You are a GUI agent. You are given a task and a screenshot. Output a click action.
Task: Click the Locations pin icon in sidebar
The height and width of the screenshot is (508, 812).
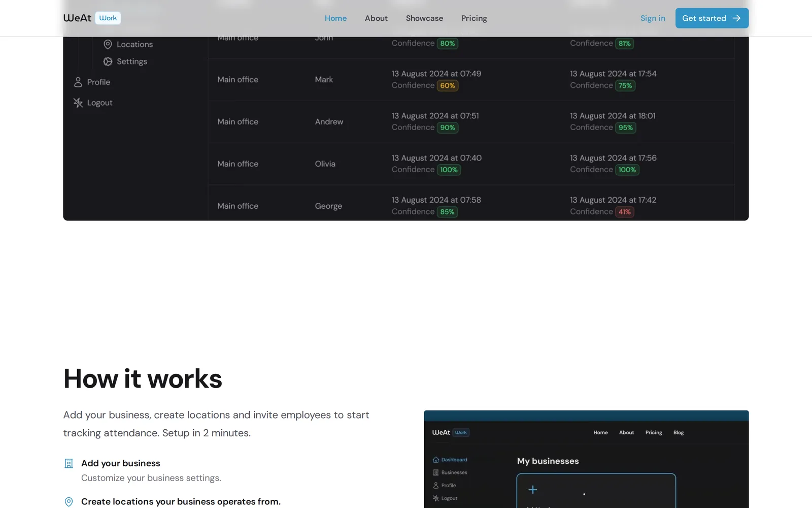[108, 44]
